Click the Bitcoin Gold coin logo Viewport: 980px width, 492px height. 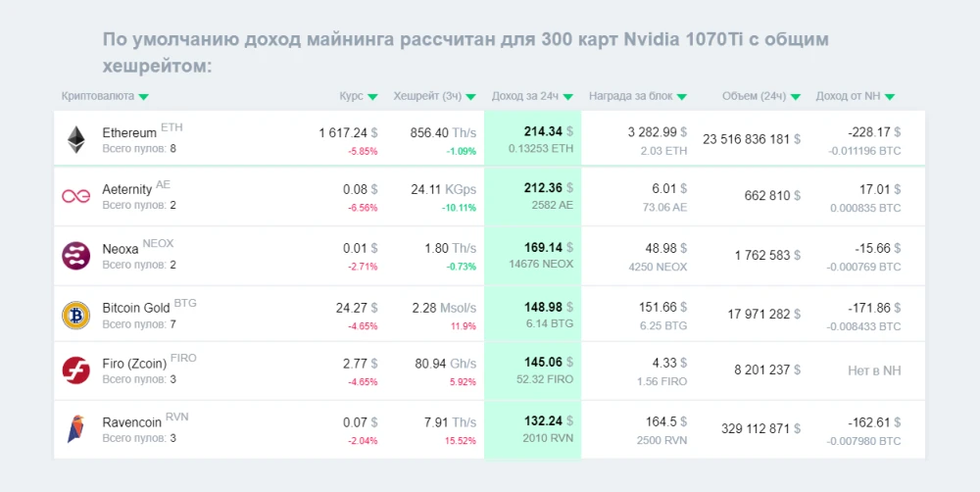click(x=75, y=315)
